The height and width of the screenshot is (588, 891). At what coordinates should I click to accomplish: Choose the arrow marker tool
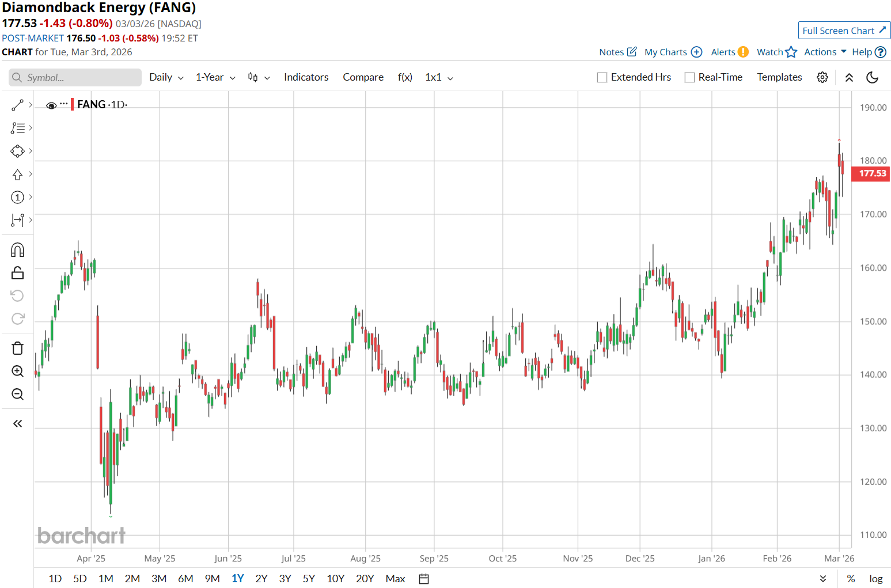[x=17, y=174]
